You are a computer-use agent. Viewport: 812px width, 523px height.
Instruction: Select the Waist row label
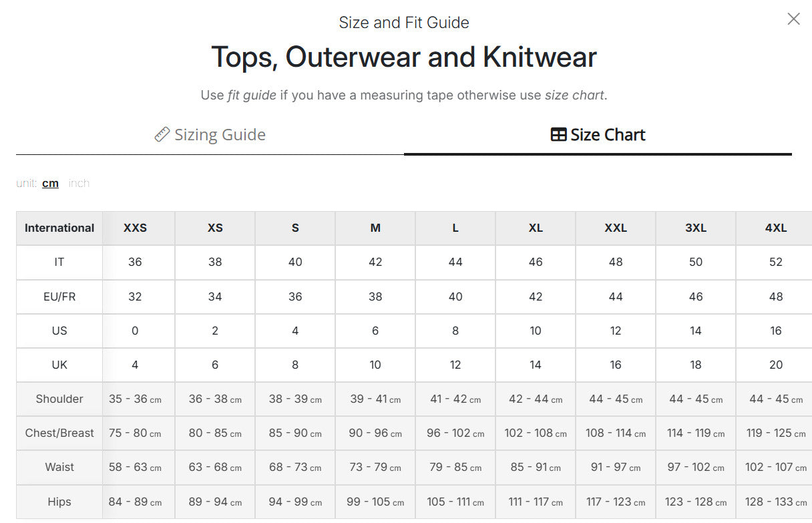59,467
